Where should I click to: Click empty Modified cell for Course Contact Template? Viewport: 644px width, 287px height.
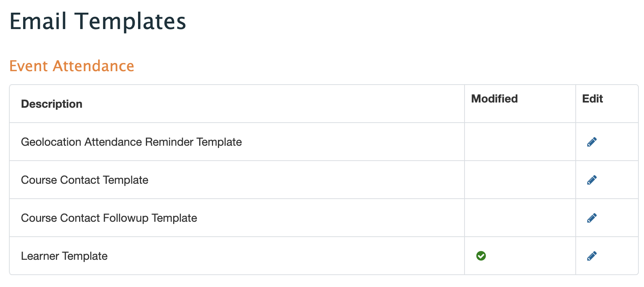click(520, 180)
